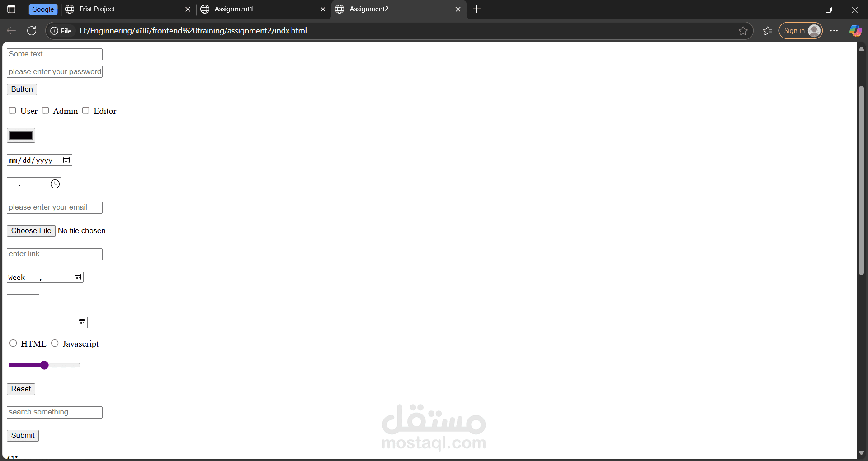Viewport: 868px width, 461px height.
Task: Click the Button button
Action: [22, 89]
